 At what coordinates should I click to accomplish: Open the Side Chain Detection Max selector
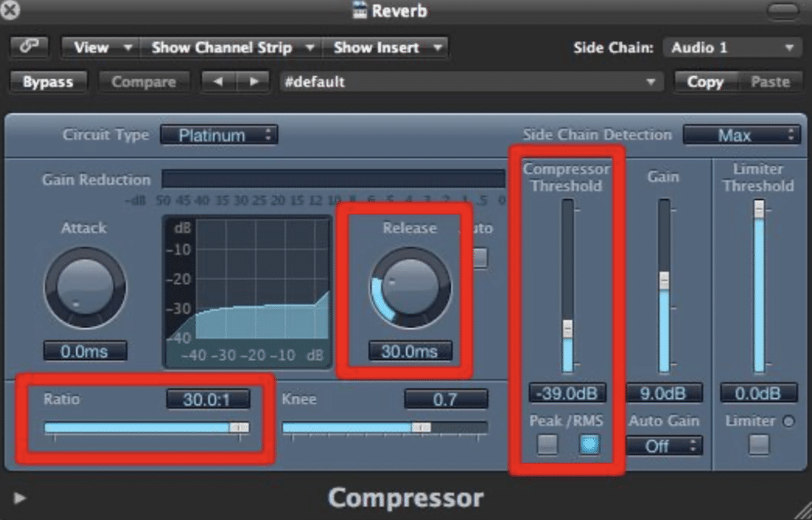click(741, 136)
